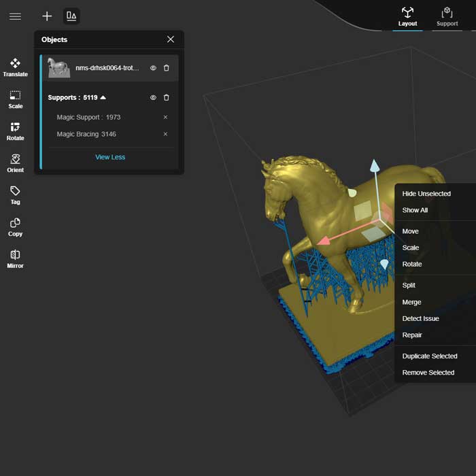Remove the Magic Bracing 3146 entry
Image resolution: width=476 pixels, height=476 pixels.
(165, 134)
